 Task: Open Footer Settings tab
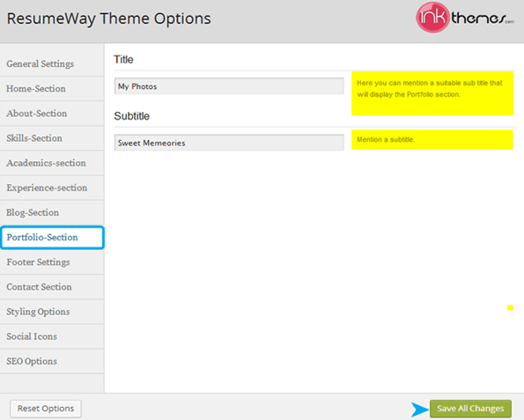pos(52,262)
